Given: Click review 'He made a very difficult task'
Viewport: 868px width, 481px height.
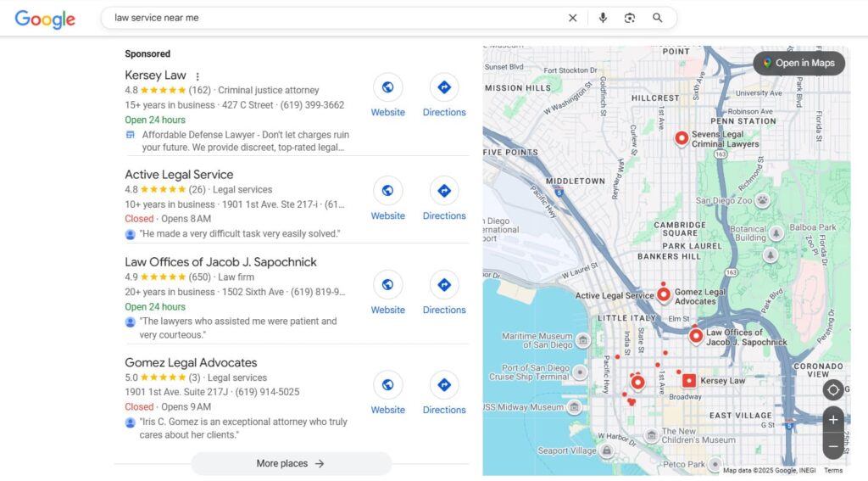Looking at the screenshot, I should coord(240,234).
